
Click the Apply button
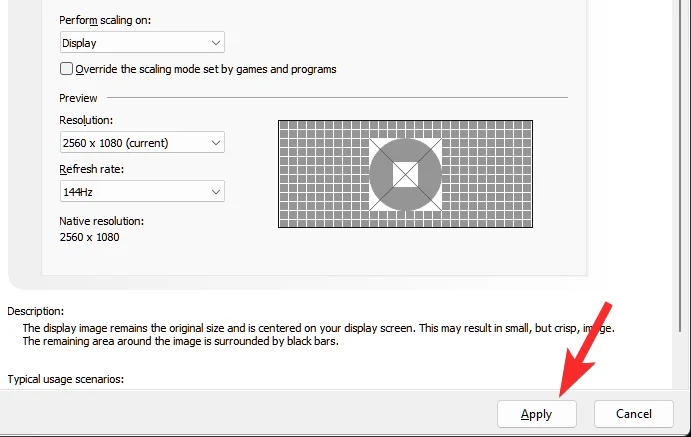click(537, 414)
